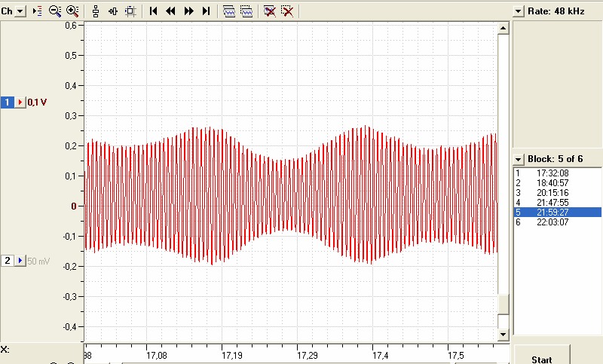Click the 0 volt axis label
This screenshot has height=364, width=603.
pyautogui.click(x=74, y=206)
